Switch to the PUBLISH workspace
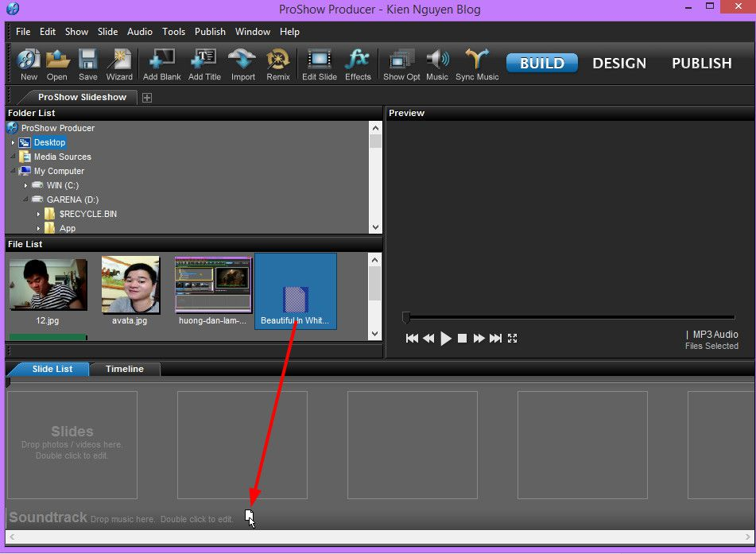Screen dimensions: 756x554 click(x=701, y=63)
